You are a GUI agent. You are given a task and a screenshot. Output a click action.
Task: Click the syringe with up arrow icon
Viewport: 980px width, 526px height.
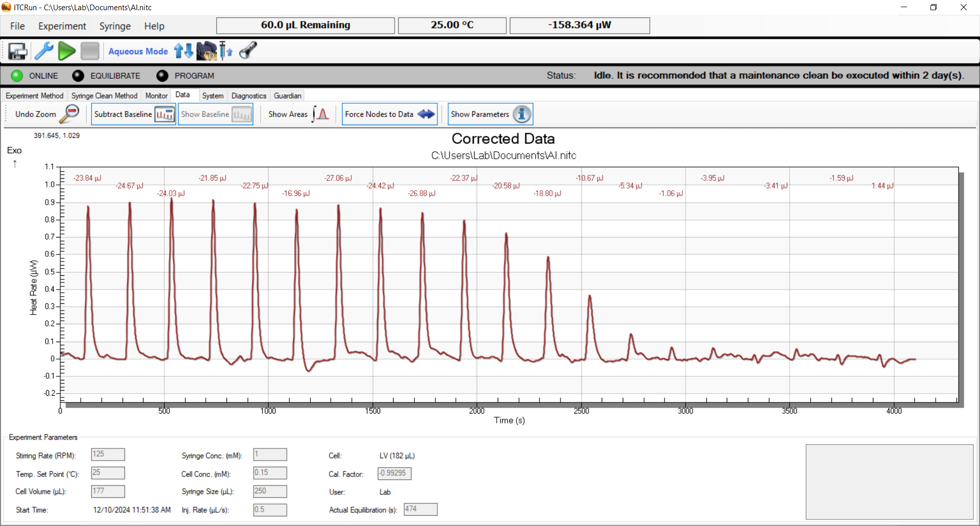226,51
